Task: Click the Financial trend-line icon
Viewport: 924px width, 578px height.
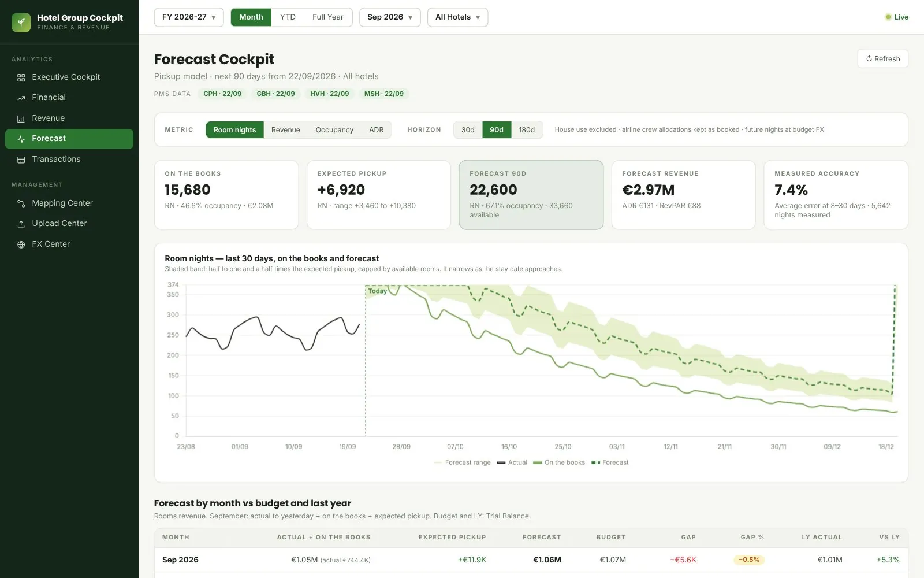Action: [x=21, y=98]
